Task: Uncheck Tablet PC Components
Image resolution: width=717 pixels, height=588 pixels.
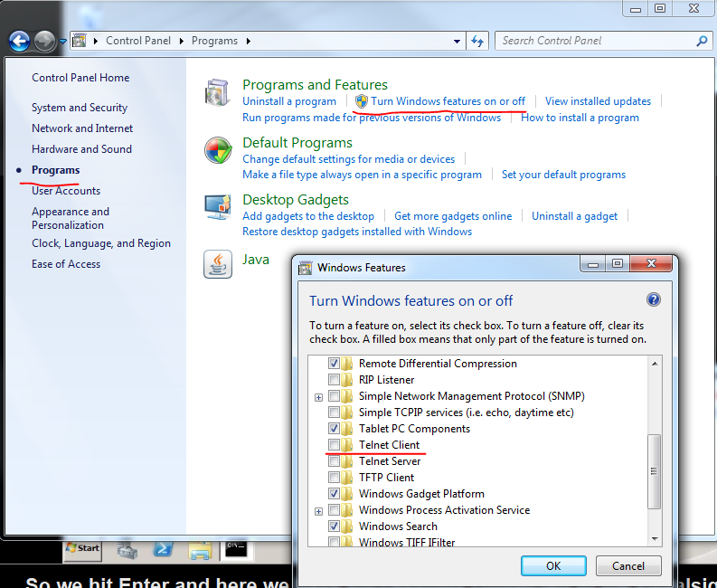Action: 335,429
